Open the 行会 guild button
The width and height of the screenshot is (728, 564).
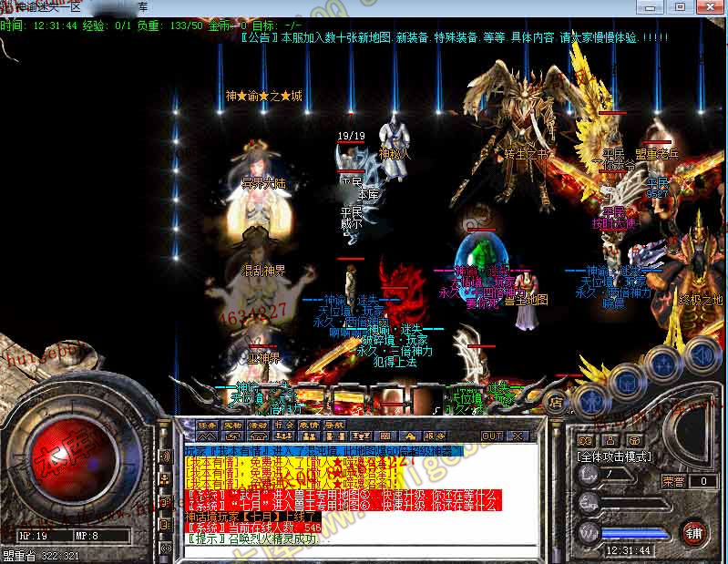point(283,425)
